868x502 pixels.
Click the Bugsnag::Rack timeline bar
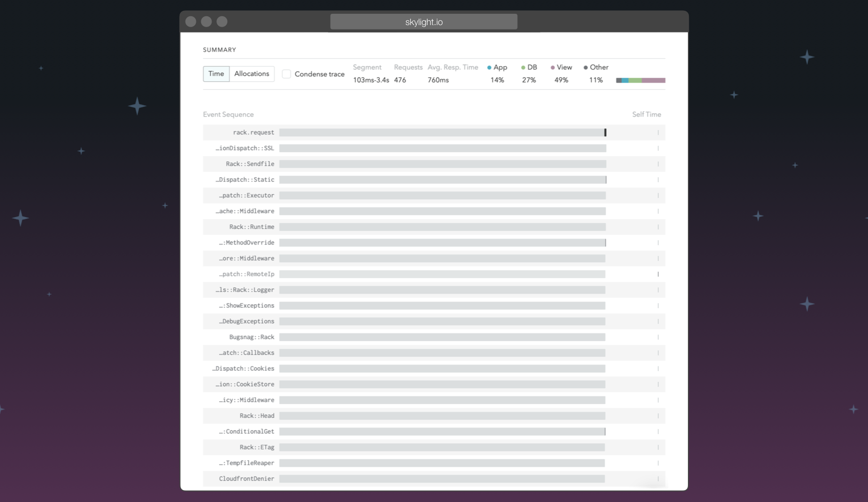(x=442, y=337)
